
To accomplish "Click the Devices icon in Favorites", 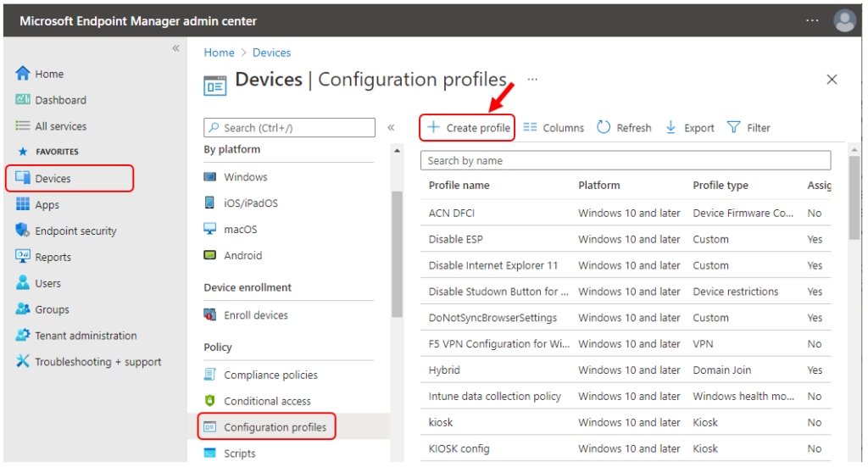I will (x=23, y=178).
